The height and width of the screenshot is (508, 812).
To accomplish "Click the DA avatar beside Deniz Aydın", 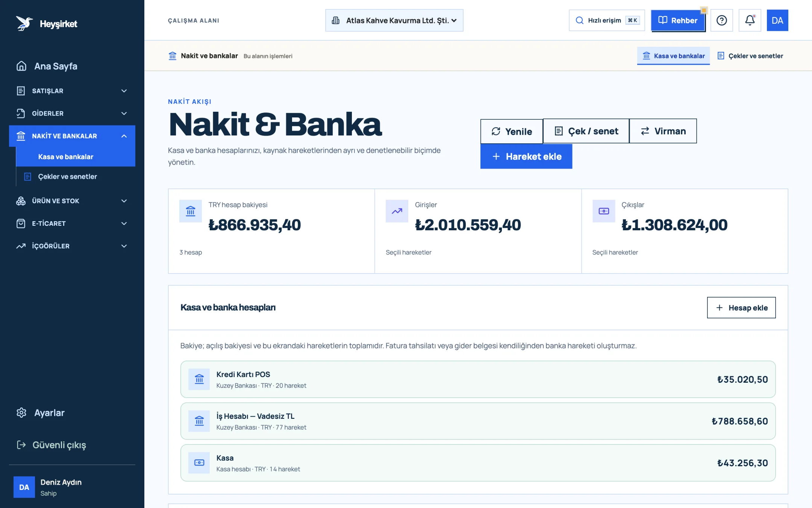I will pyautogui.click(x=24, y=487).
